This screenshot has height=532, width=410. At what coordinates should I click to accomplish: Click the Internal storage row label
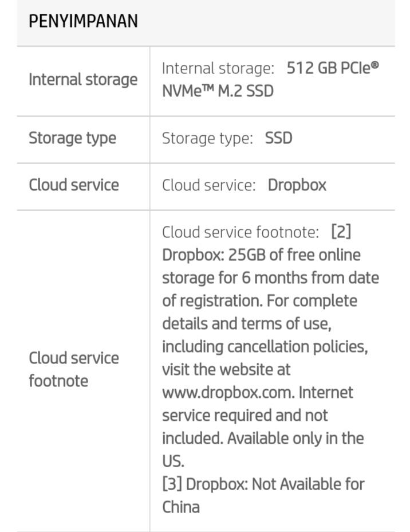click(x=83, y=80)
